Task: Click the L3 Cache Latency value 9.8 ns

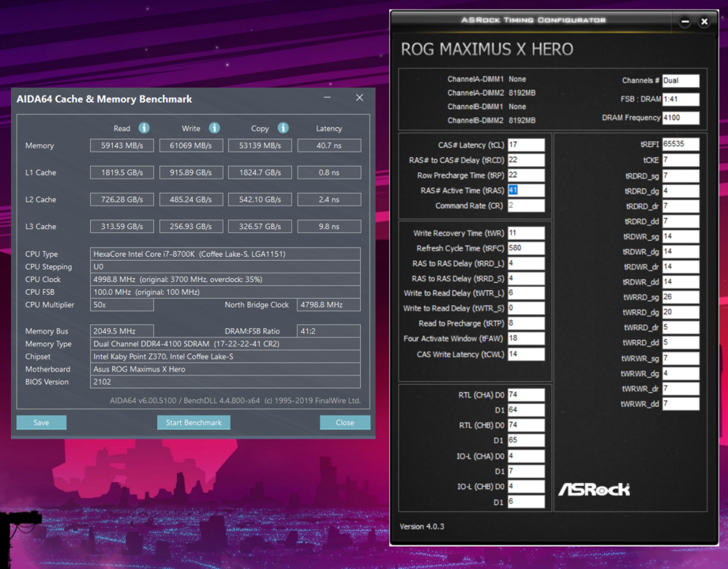Action: point(329,226)
